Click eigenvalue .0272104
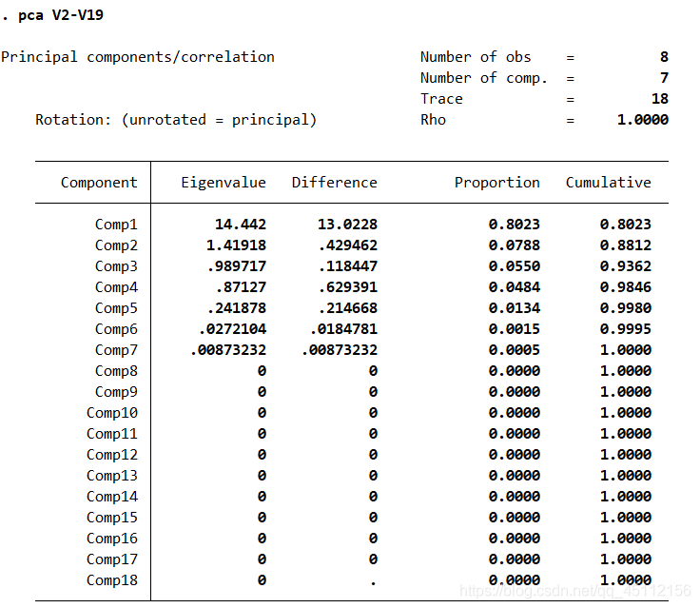700x608 pixels. pyautogui.click(x=233, y=329)
